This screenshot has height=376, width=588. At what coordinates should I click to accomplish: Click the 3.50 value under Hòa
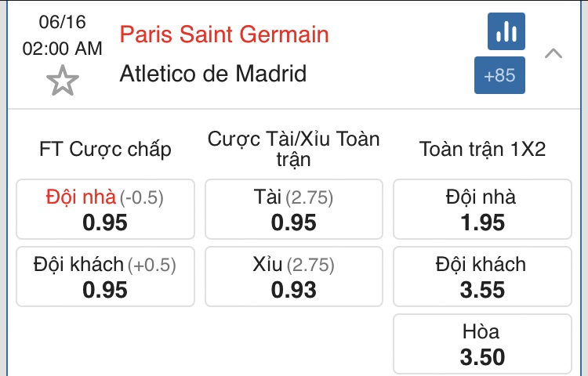483,357
